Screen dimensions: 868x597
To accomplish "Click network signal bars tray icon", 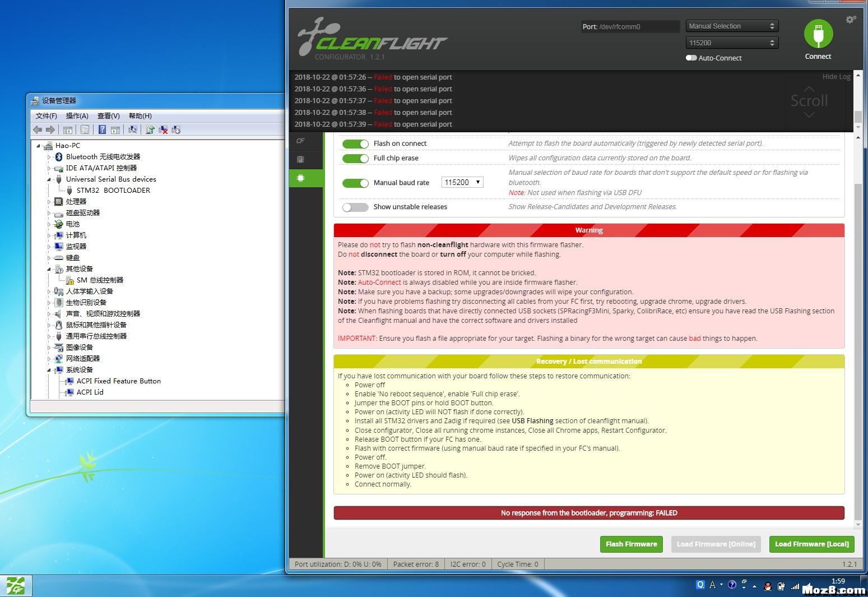I will pos(795,586).
